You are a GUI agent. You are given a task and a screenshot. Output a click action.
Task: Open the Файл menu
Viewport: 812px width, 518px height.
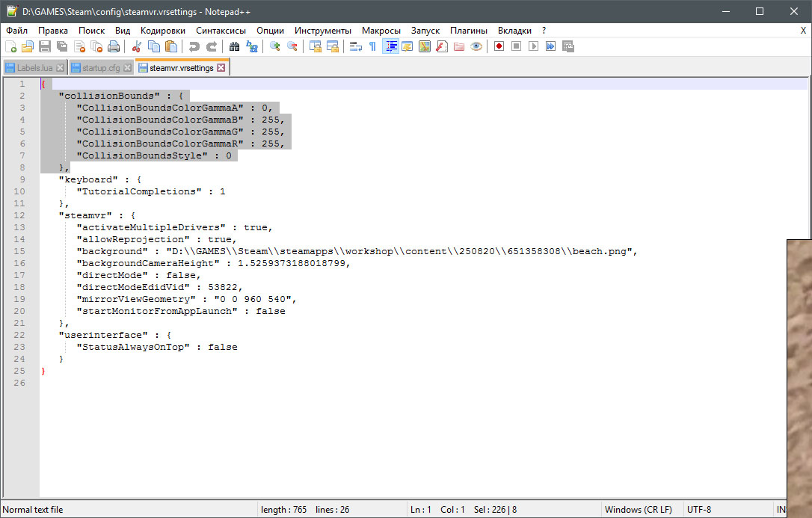coord(17,31)
